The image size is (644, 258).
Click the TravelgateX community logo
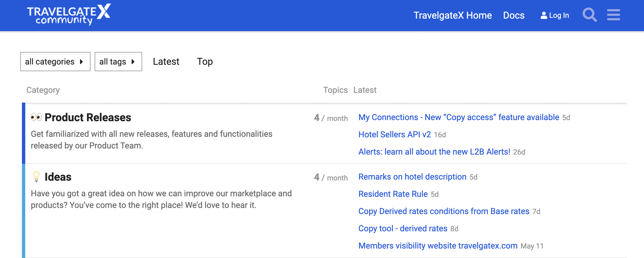coord(69,14)
